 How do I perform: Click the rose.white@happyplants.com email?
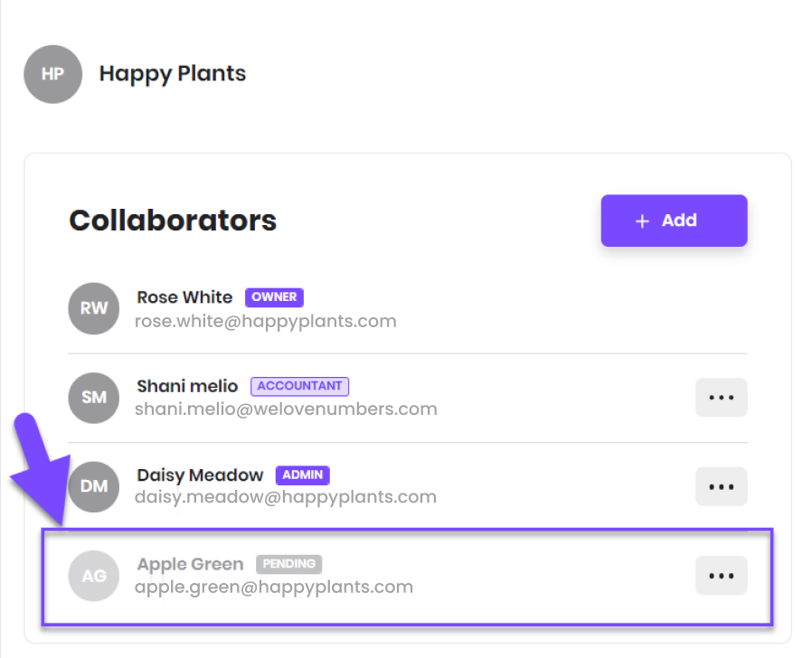click(266, 322)
